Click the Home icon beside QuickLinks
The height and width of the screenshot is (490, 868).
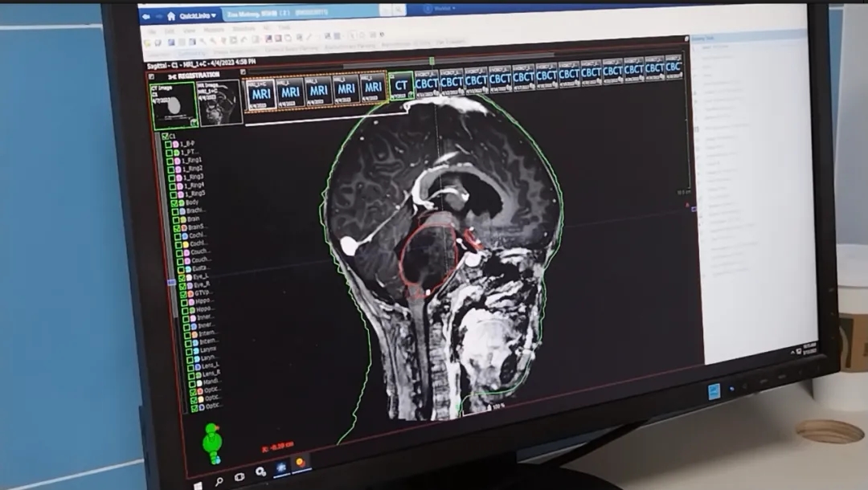click(x=171, y=15)
